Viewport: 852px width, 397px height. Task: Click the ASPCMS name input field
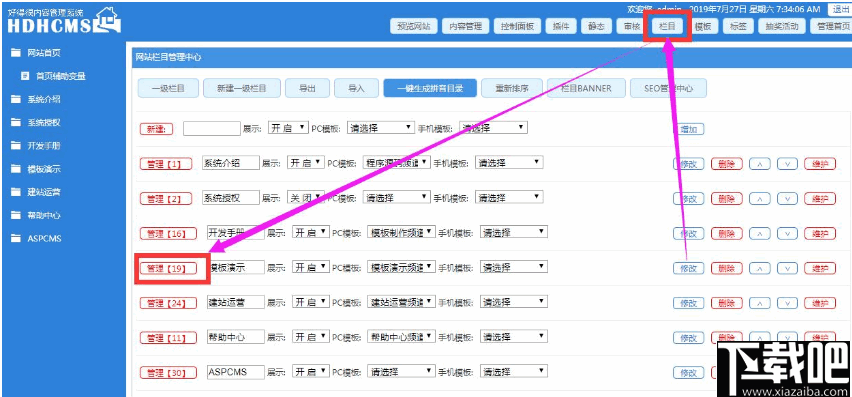[x=236, y=372]
